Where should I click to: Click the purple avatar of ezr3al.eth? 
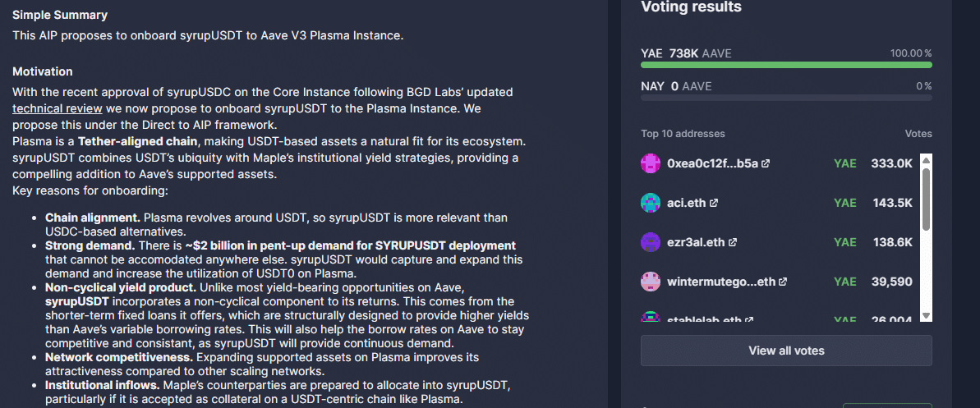click(x=651, y=242)
